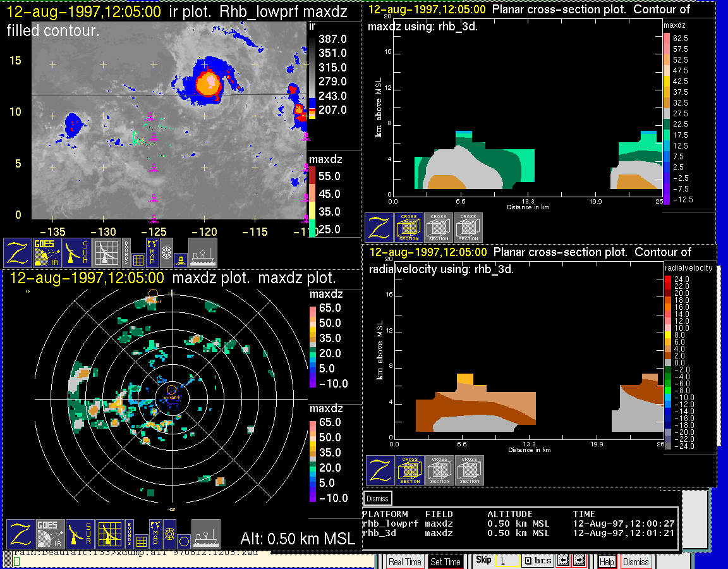The width and height of the screenshot is (728, 569).
Task: Click the ship platform icon in top panel
Action: click(x=203, y=252)
